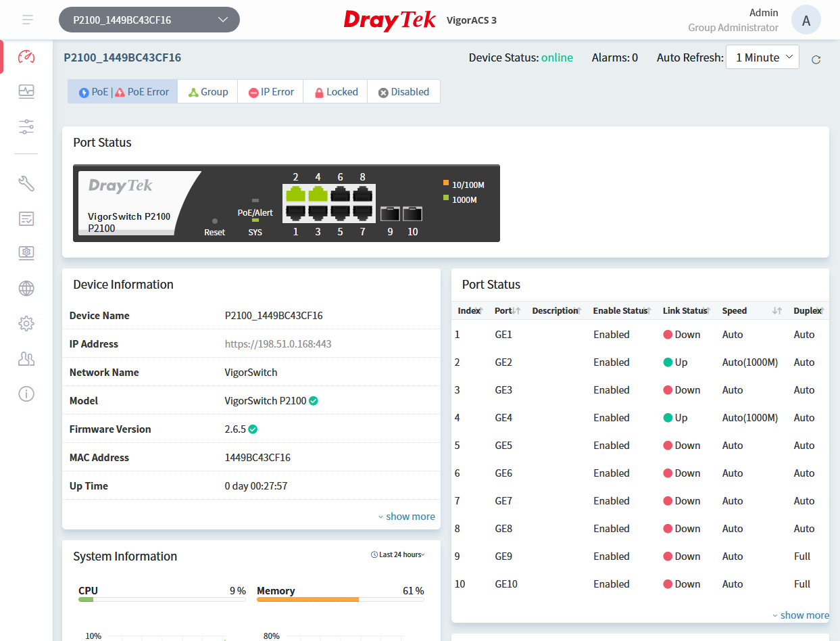
Task: Open the Auto Refresh 1 Minute dropdown
Action: click(762, 57)
